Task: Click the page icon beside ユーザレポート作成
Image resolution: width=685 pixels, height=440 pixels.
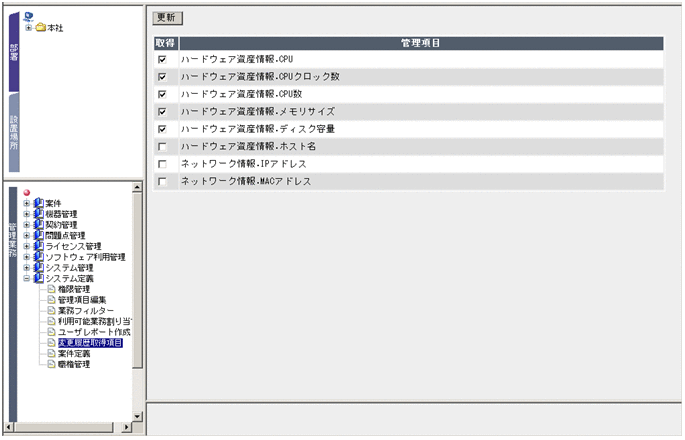Action: coord(51,332)
